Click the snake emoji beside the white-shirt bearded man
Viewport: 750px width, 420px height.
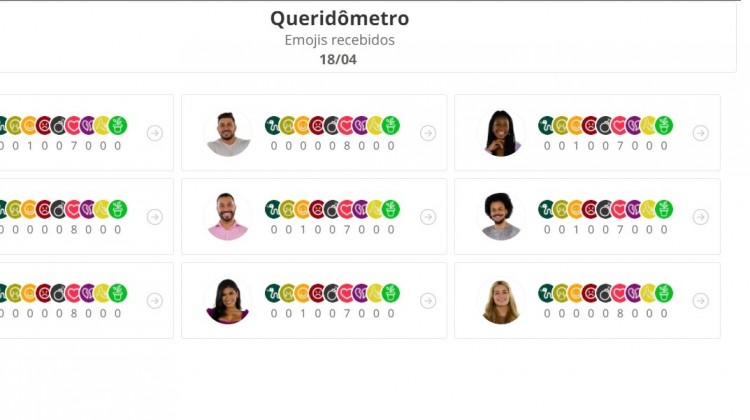click(272, 126)
